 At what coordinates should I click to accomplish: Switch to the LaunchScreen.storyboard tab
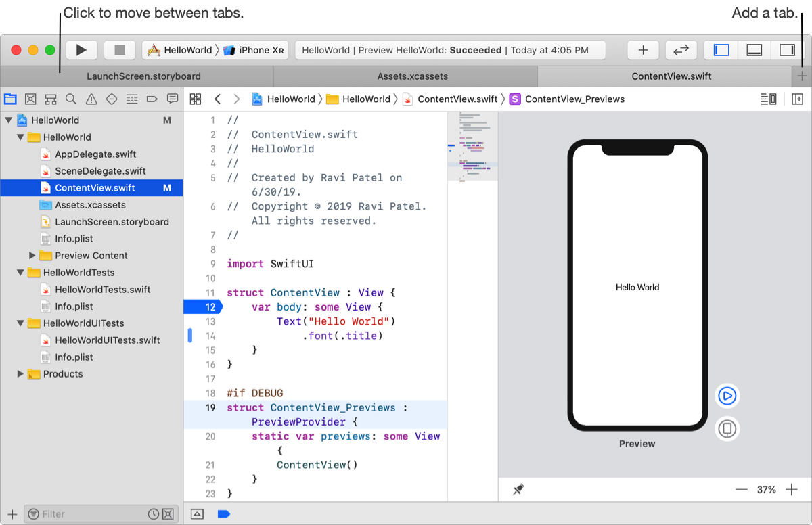click(143, 76)
